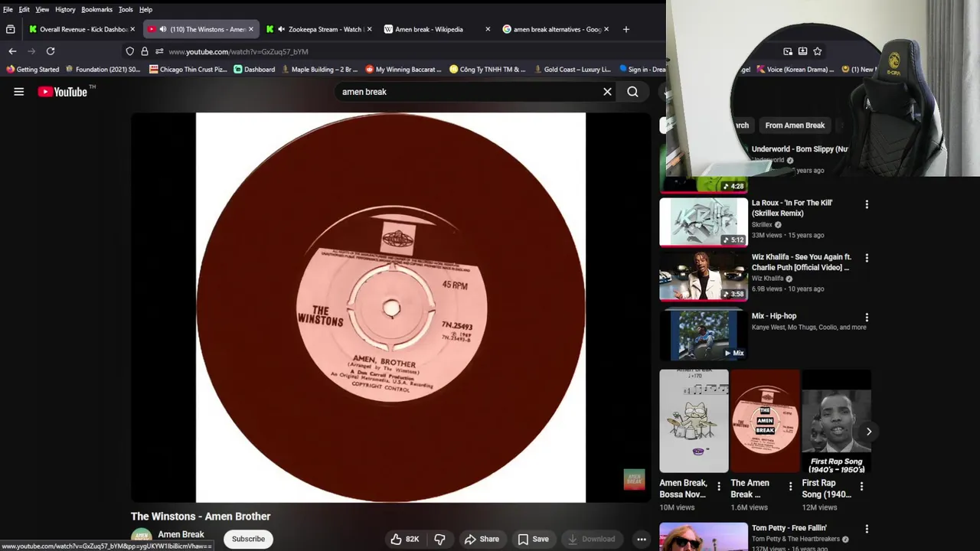Open the site padlock info
The image size is (980, 551).
(x=145, y=51)
